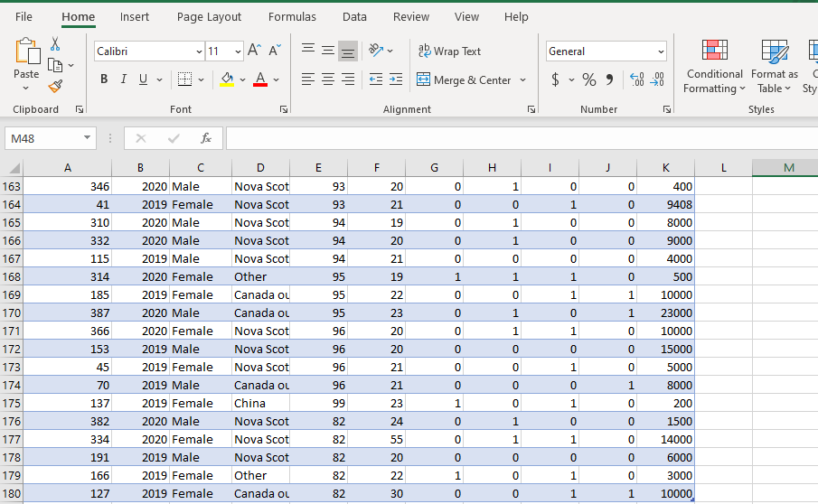Open the Help tab
The height and width of the screenshot is (504, 818).
click(x=516, y=16)
